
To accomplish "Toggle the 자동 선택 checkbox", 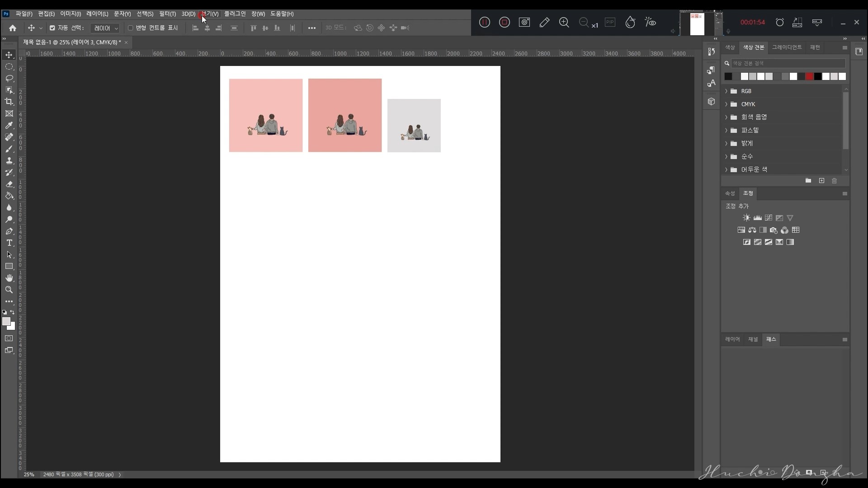I will pos(52,28).
